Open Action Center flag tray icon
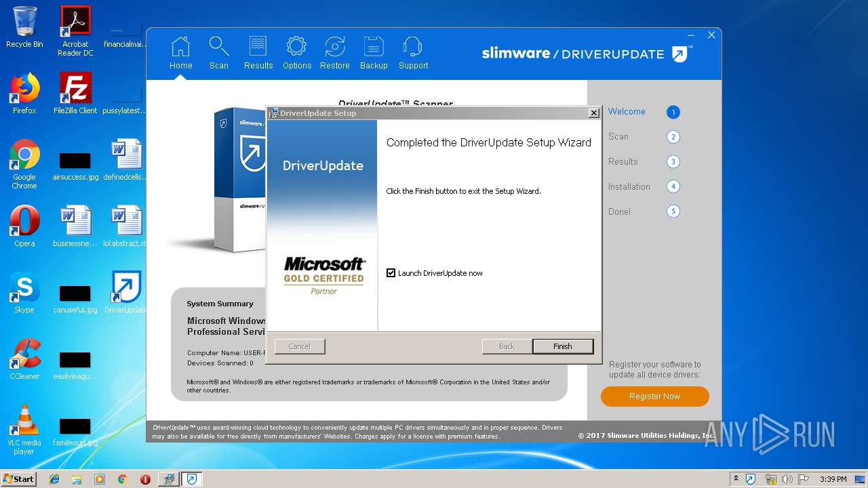Viewport: 868px width, 488px height. tap(803, 479)
